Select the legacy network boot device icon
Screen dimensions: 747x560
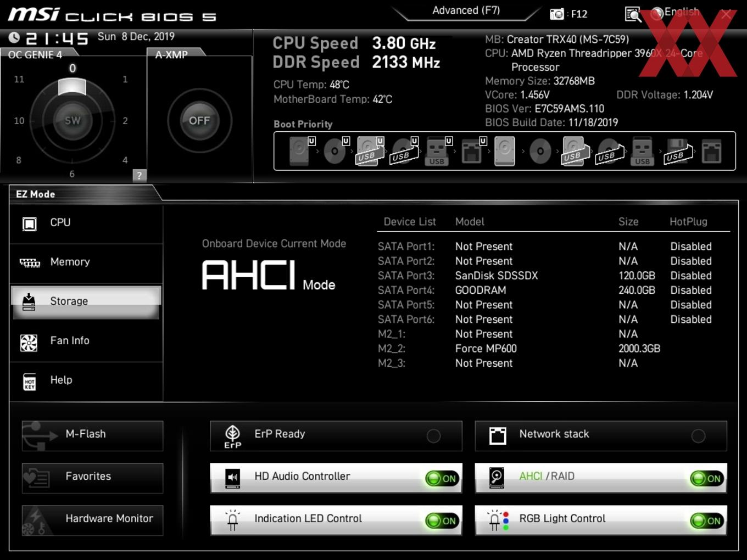coord(711,152)
